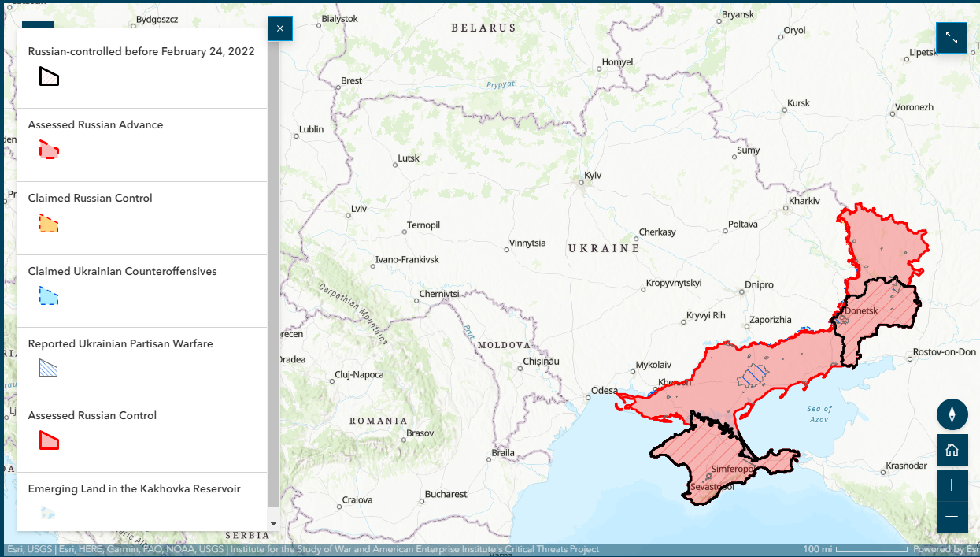Zoom in on the map
The image size is (980, 557).
(x=952, y=485)
